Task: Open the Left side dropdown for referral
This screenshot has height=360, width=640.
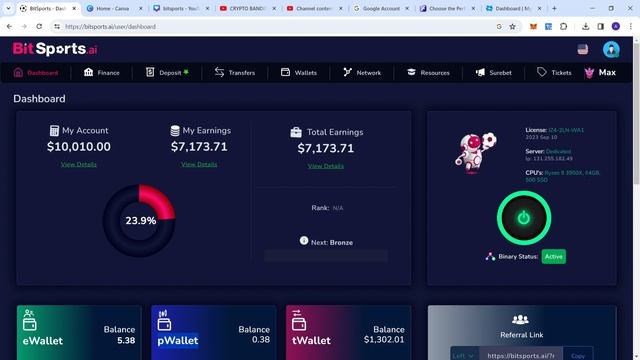Action: (x=464, y=356)
